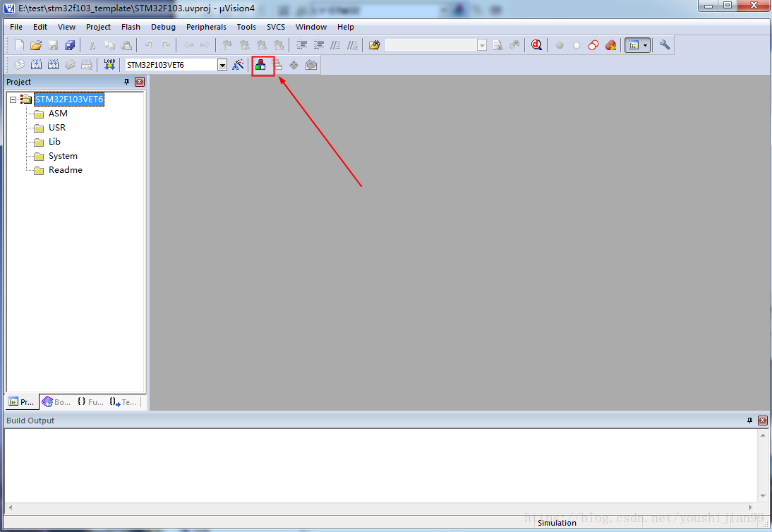Open the find text combo box dropdown

point(482,45)
